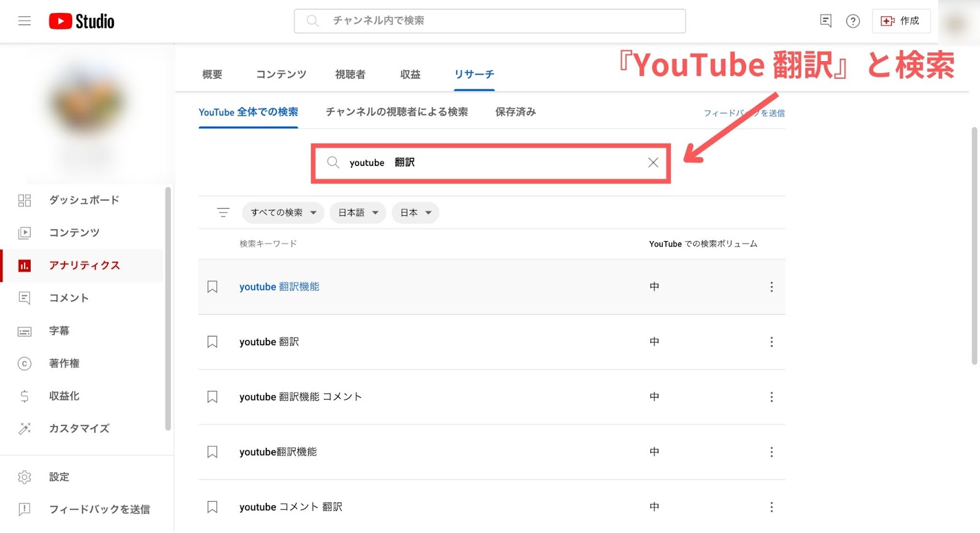This screenshot has width=980, height=533.
Task: Bookmark the youtube翻訳機能 no-space keyword
Action: (x=213, y=452)
